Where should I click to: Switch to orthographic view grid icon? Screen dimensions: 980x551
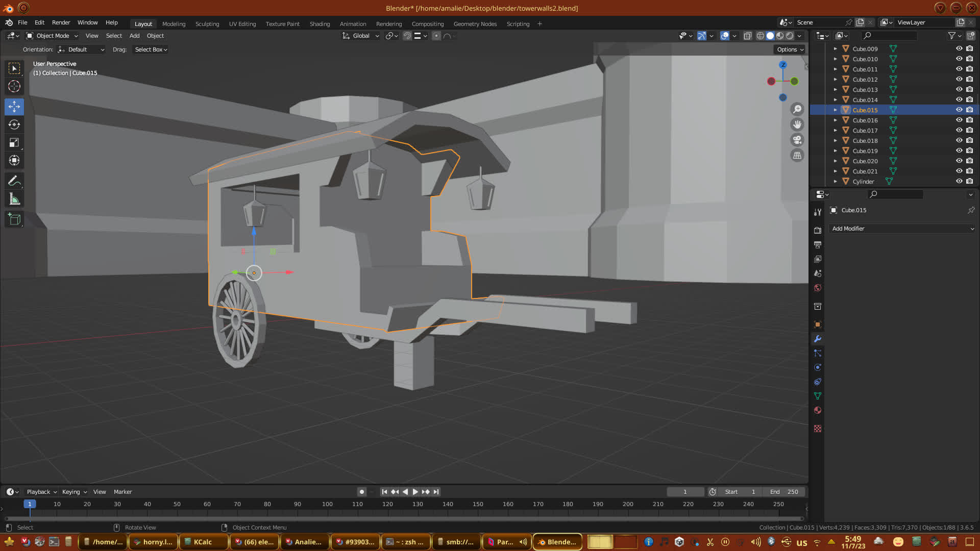coord(797,155)
